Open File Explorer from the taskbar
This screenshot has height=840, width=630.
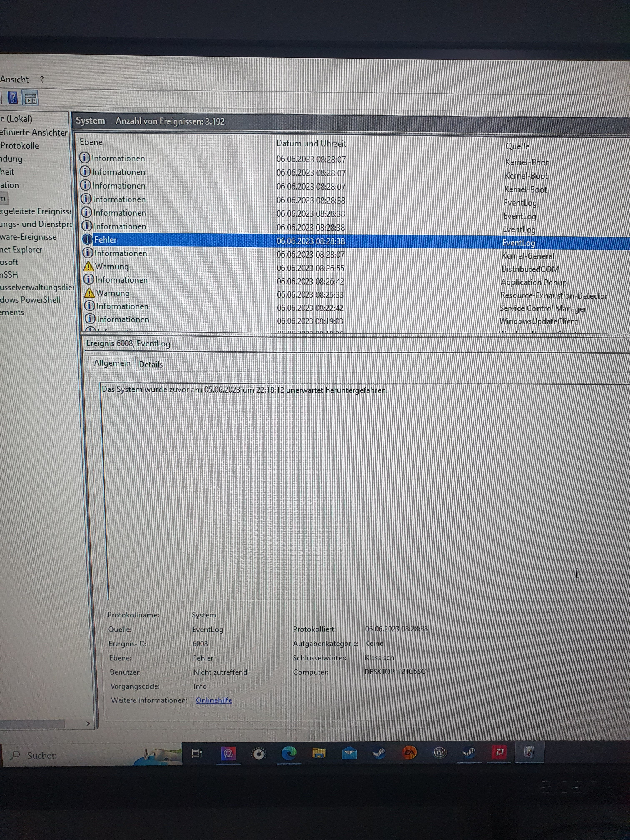click(319, 753)
